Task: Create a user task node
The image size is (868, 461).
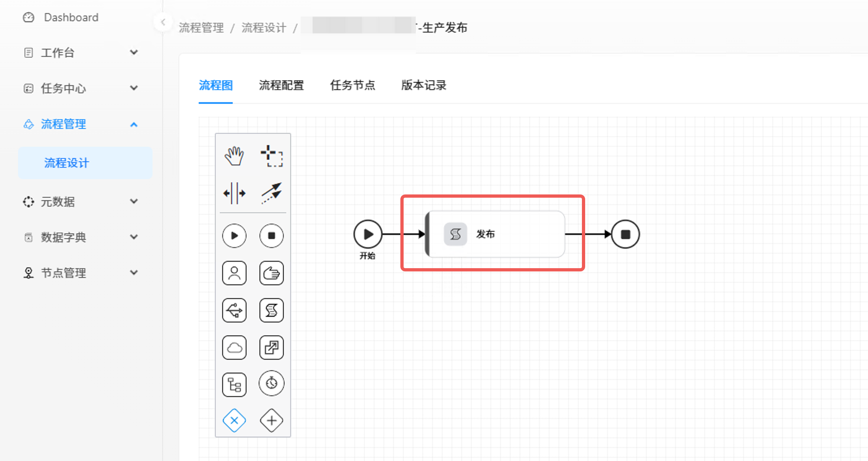Action: click(234, 273)
